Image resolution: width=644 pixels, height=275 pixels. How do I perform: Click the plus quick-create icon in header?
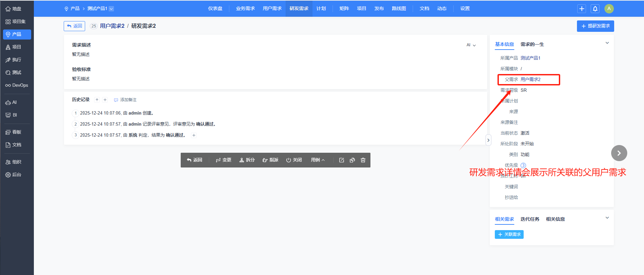[582, 9]
